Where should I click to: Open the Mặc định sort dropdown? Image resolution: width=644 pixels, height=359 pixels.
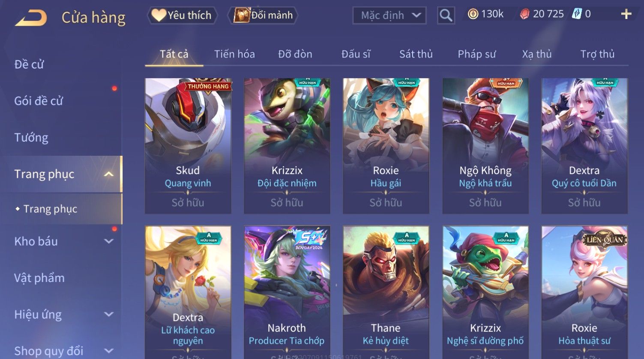(389, 15)
